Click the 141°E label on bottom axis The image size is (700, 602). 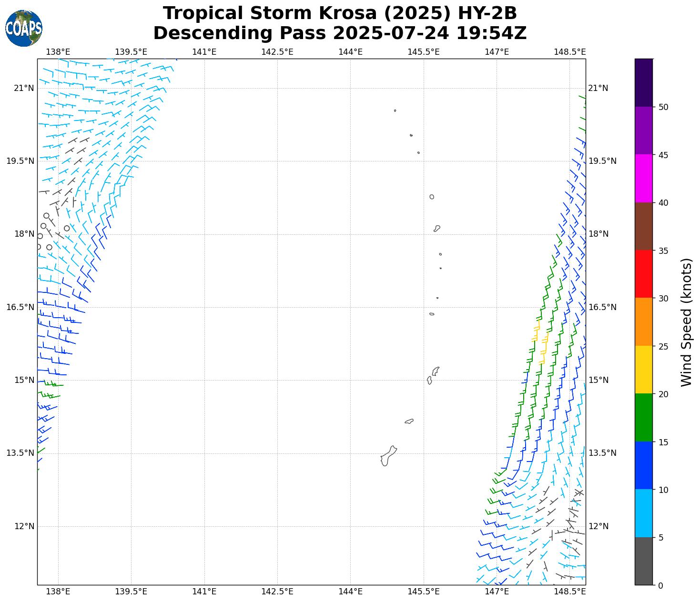204,592
